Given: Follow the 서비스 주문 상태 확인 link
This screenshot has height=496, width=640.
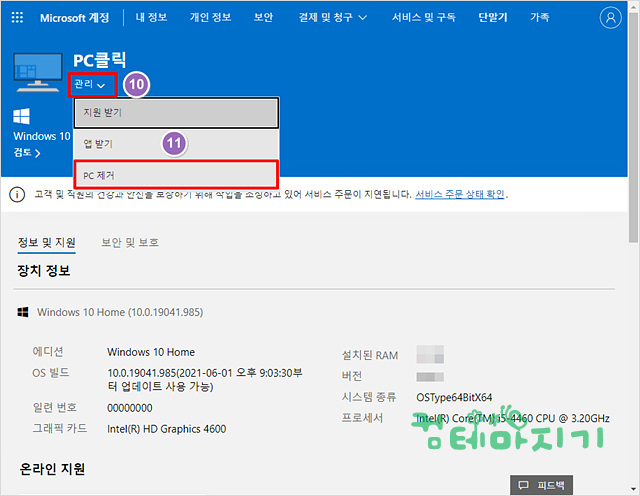Looking at the screenshot, I should (460, 194).
